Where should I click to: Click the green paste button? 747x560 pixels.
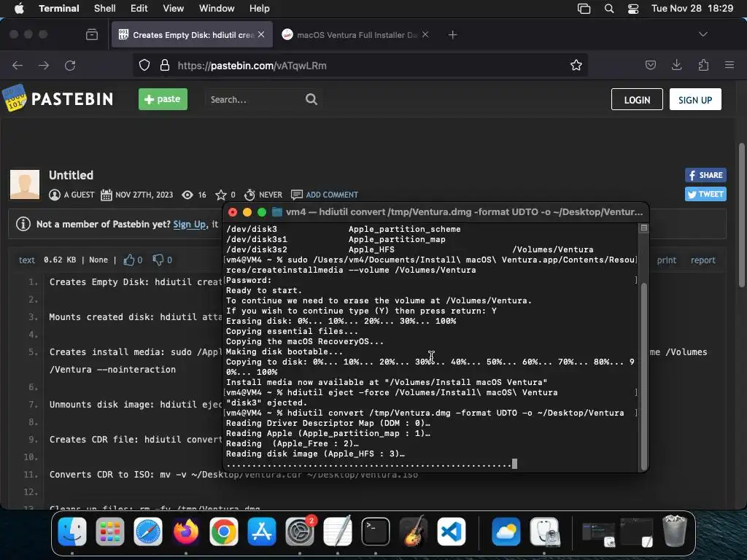click(163, 99)
